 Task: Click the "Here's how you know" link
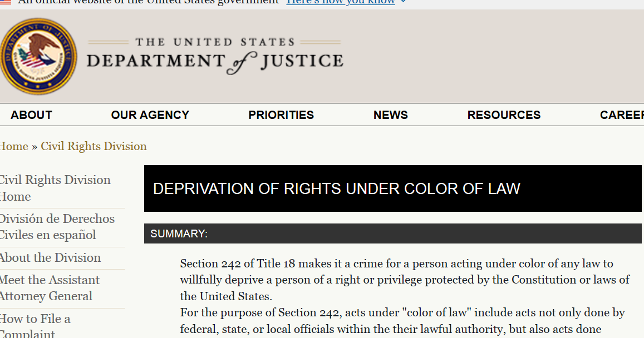click(340, 2)
